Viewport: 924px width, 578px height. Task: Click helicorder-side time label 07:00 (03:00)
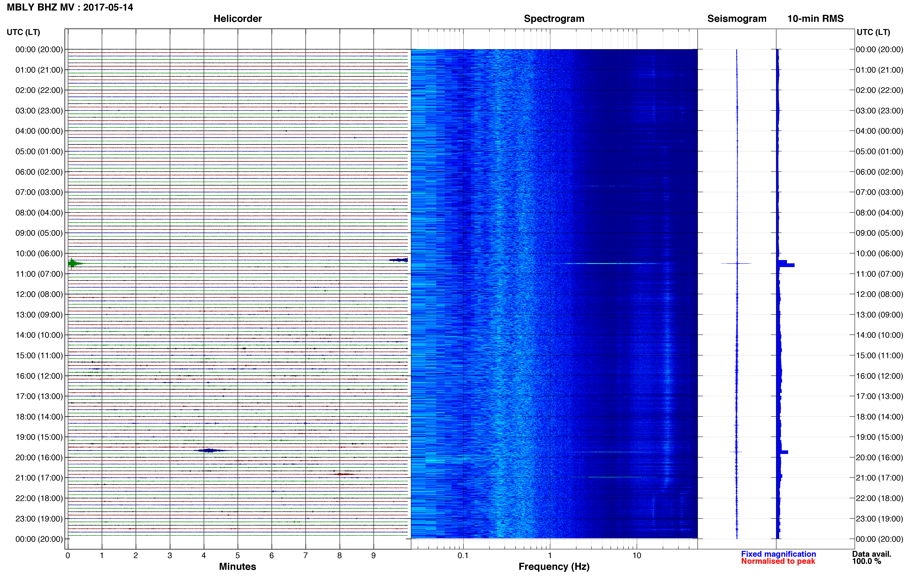(x=39, y=192)
